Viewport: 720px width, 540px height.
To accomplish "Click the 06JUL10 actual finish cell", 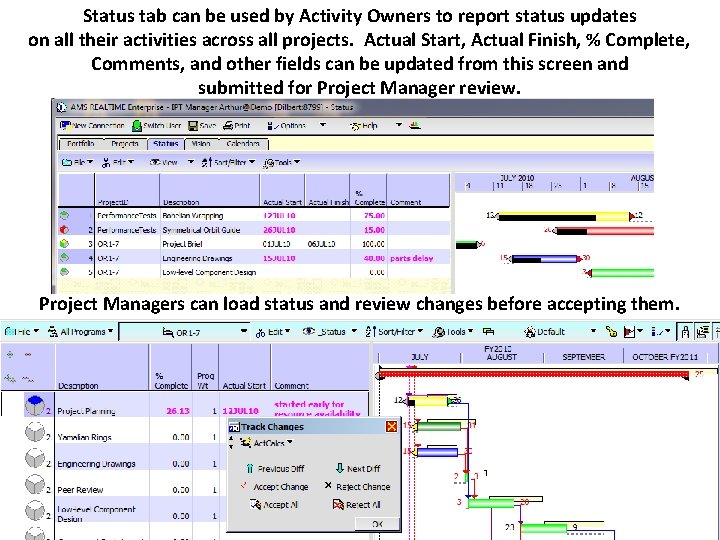I will tap(327, 244).
